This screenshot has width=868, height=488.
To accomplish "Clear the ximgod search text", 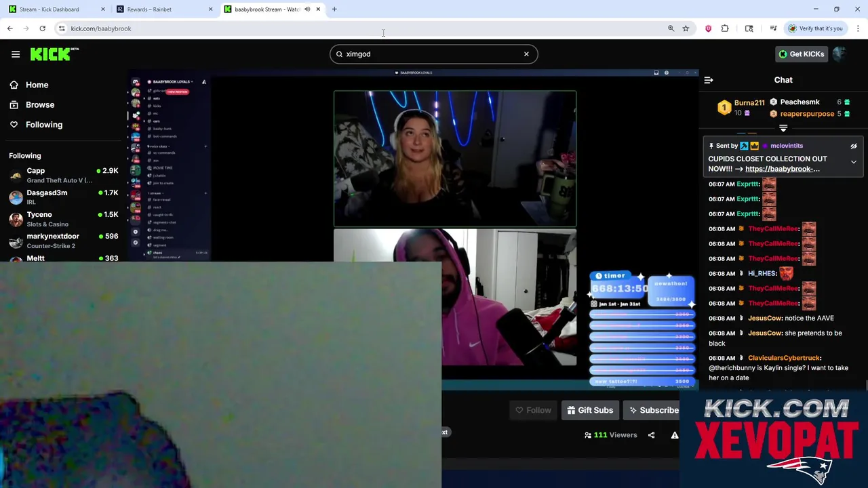I will click(526, 54).
